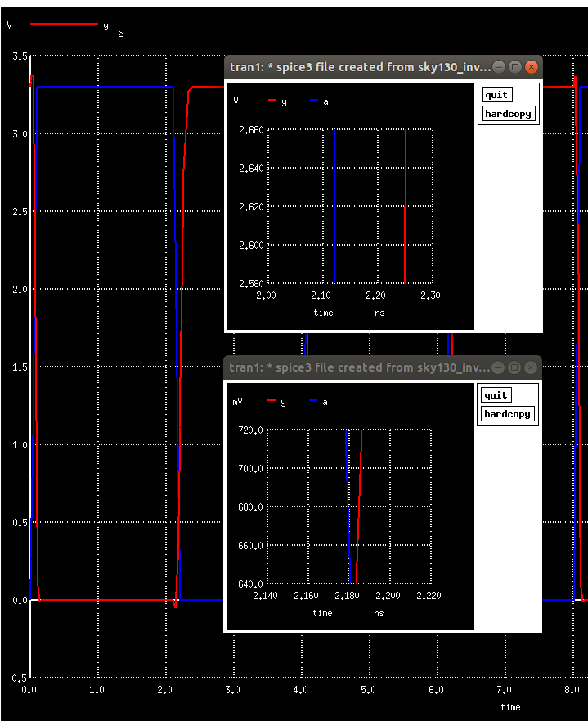Image resolution: width=588 pixels, height=721 pixels.
Task: Quit the lower mV plot window
Action: pyautogui.click(x=496, y=395)
